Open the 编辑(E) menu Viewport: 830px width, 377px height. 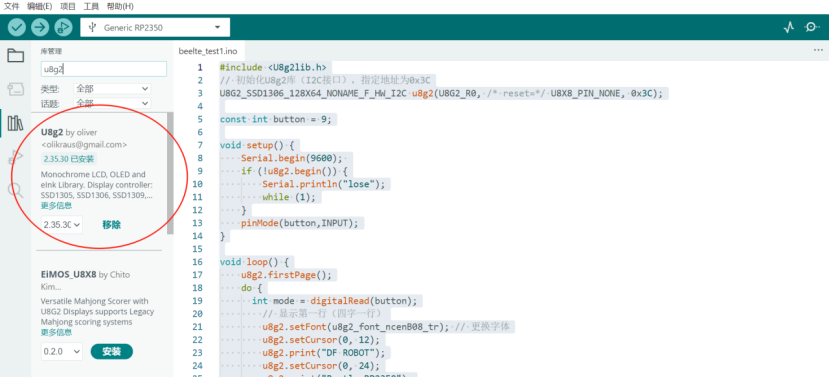[40, 6]
